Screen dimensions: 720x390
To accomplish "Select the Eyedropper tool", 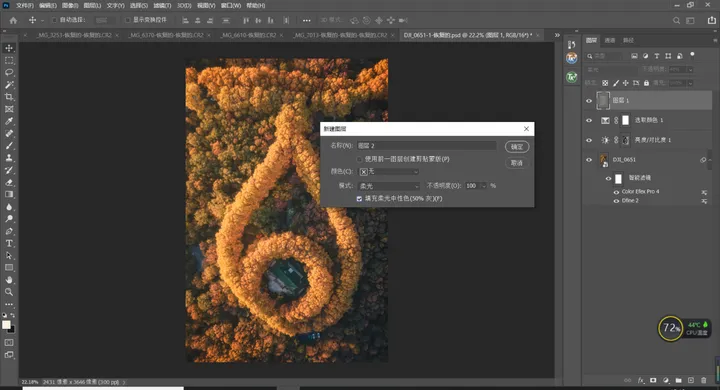I will [9, 121].
